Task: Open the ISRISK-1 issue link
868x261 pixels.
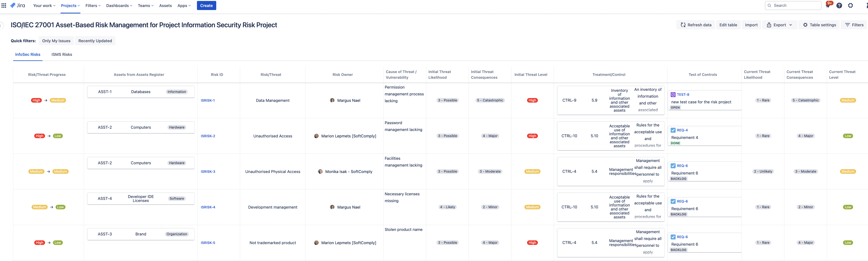Action: click(x=208, y=101)
